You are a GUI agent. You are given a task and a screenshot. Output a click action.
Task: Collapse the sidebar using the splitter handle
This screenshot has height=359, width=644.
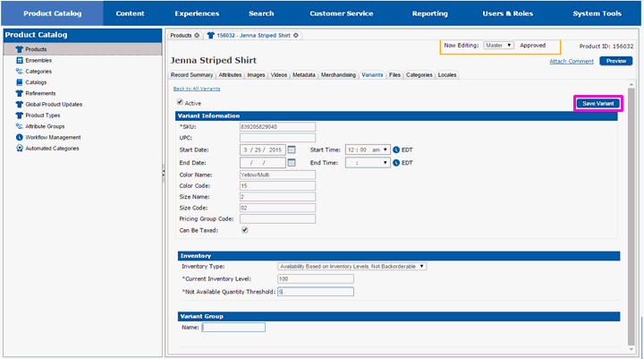[x=164, y=173]
